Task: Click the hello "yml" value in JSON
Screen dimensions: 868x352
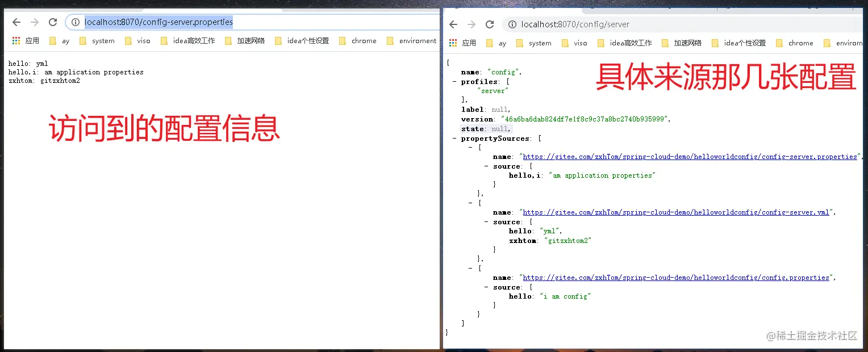Action: pos(550,231)
